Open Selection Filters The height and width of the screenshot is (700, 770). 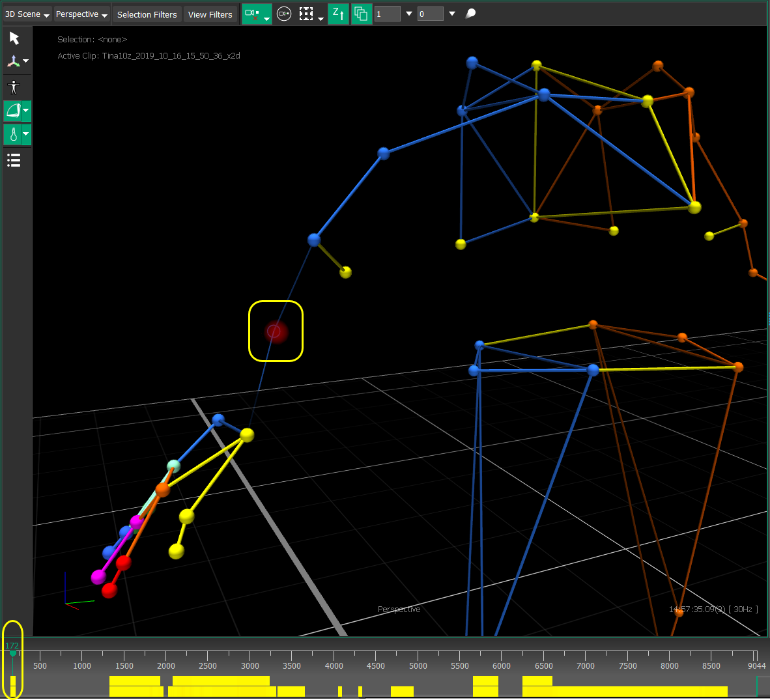147,14
